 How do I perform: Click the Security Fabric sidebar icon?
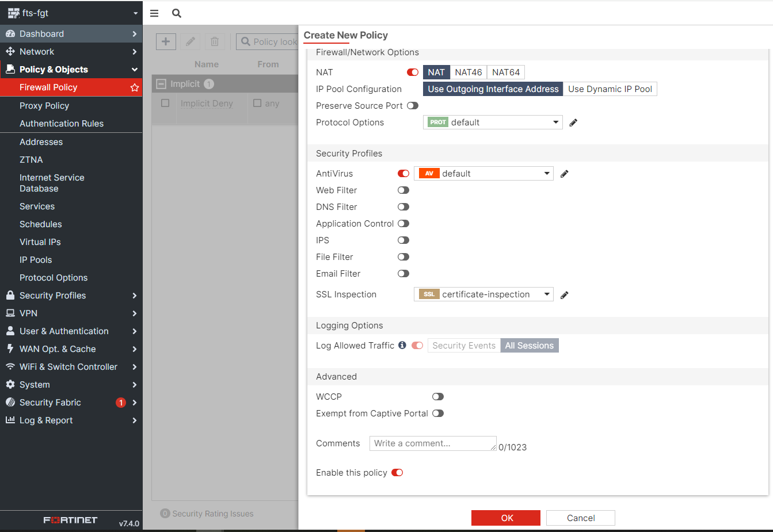10,402
